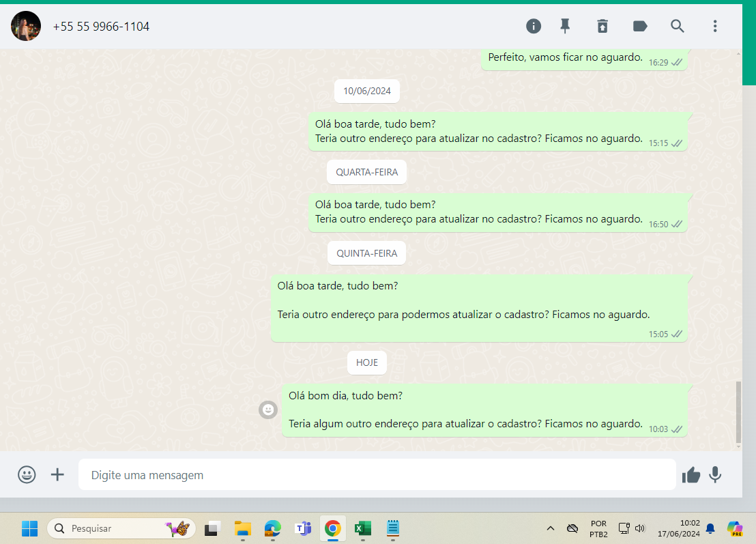Image resolution: width=756 pixels, height=544 pixels.
Task: Focus the Digite uma mensagem field
Action: (377, 474)
